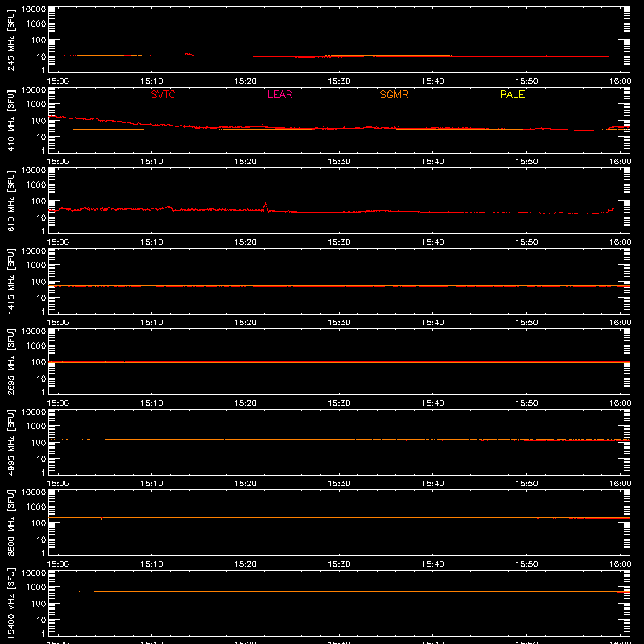This screenshot has width=644, height=644.
Task: Click the 1000 y-axis label of 15400 MHz plot
Action: [36, 588]
